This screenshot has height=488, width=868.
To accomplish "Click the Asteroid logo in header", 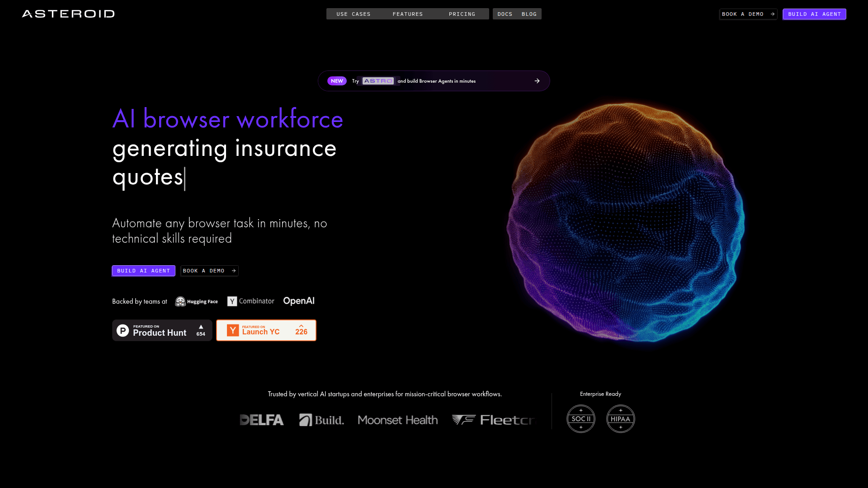I will [x=68, y=14].
